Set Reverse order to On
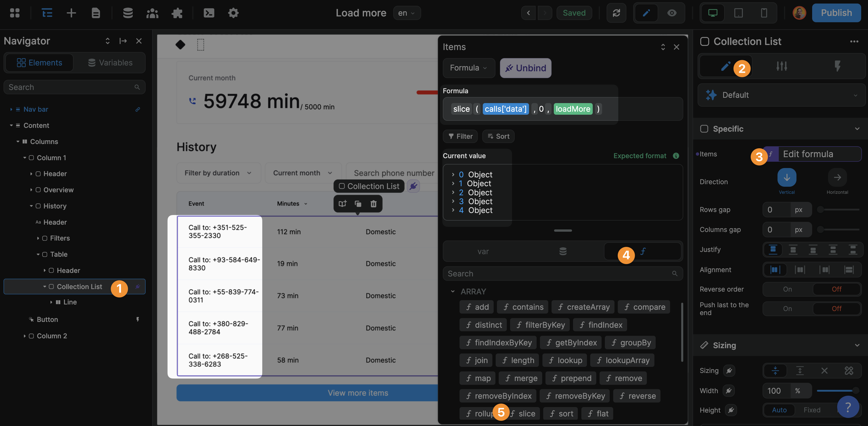Image resolution: width=868 pixels, height=426 pixels. click(x=787, y=289)
